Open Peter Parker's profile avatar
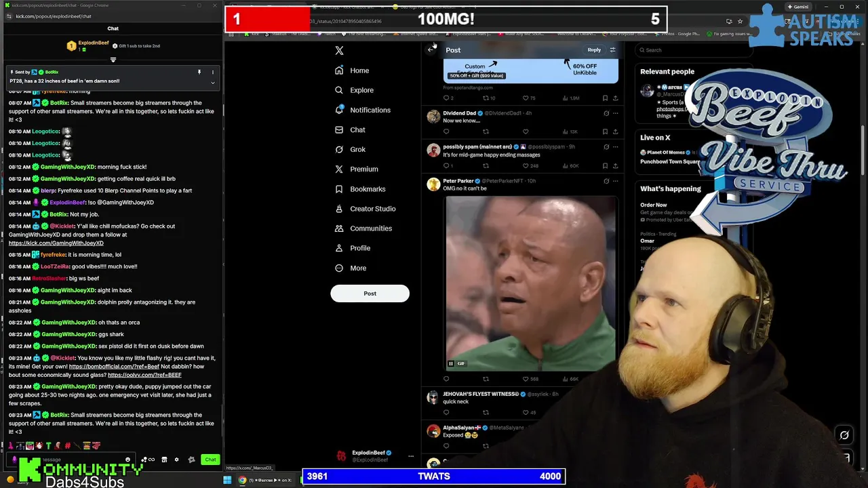Screen dimensions: 868x488 [433, 184]
